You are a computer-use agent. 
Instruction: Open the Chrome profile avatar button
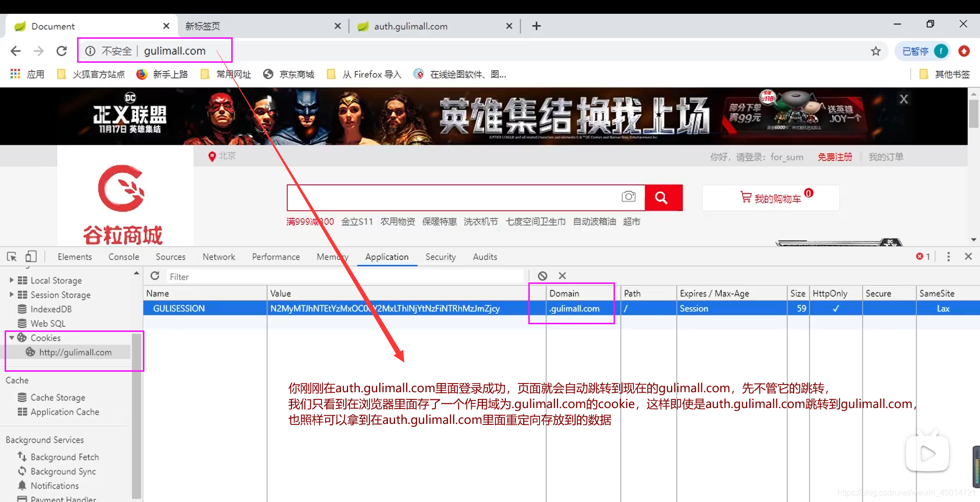click(941, 51)
